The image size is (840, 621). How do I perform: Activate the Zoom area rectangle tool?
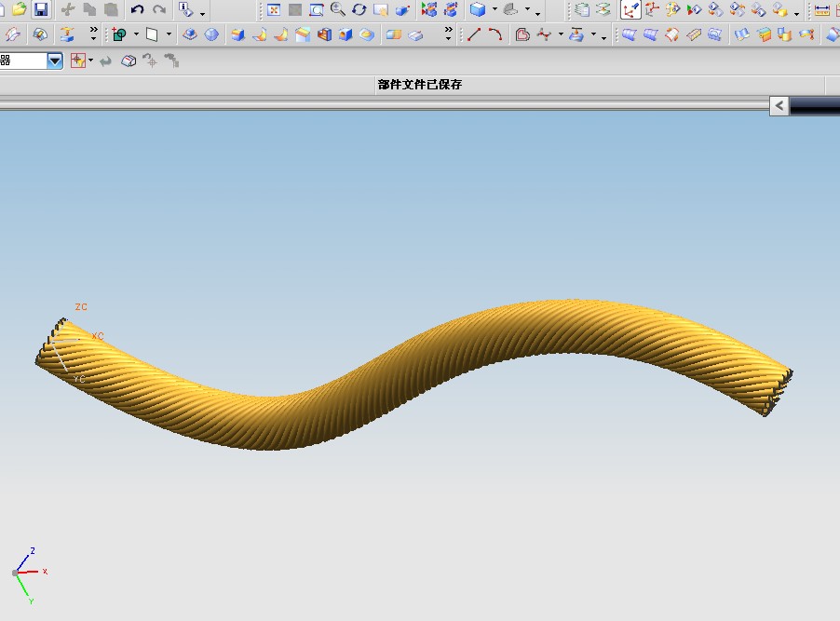coord(317,9)
